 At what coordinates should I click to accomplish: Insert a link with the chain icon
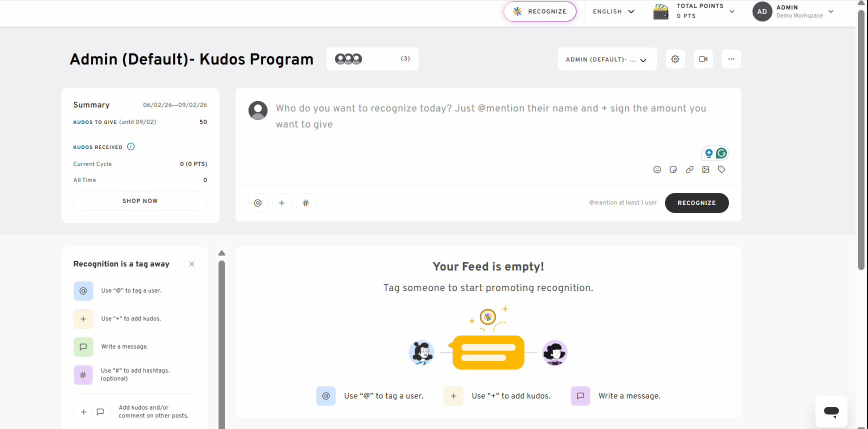[x=689, y=169]
